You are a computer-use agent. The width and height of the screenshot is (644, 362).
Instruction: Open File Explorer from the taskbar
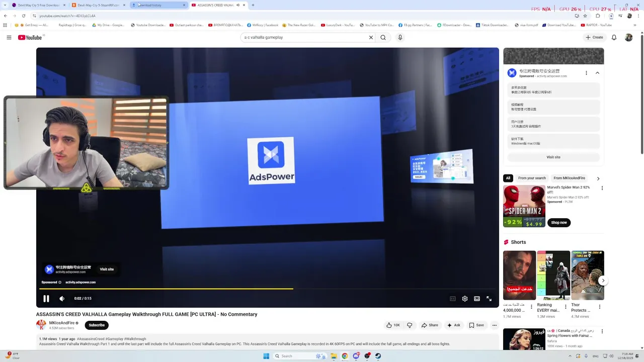[x=333, y=356]
